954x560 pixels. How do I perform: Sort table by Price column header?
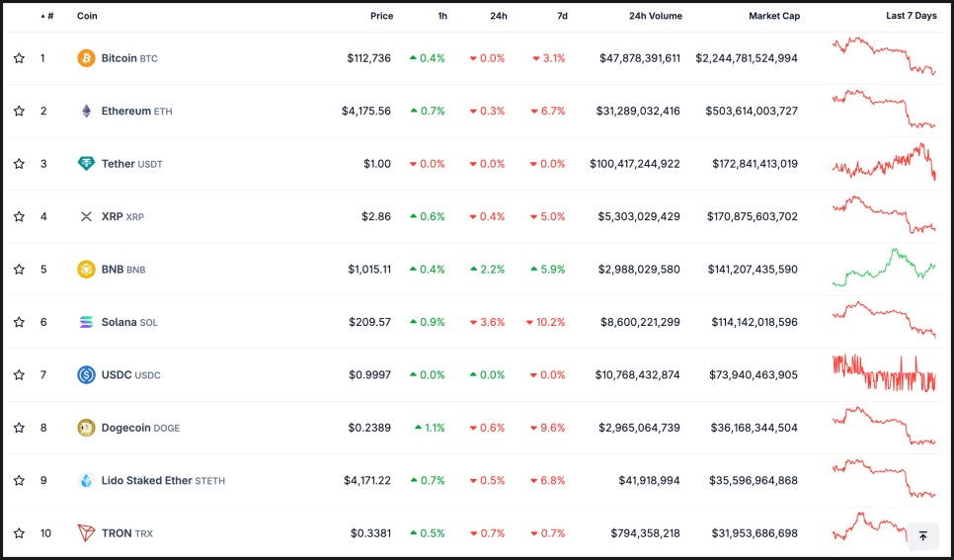click(381, 17)
